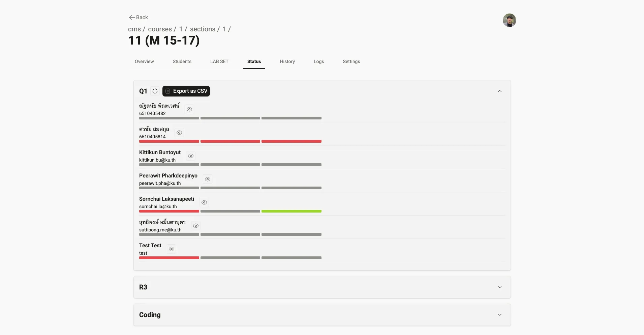Image resolution: width=644 pixels, height=335 pixels.
Task: Click Sornchai's red first progress bar
Action: pos(169,211)
